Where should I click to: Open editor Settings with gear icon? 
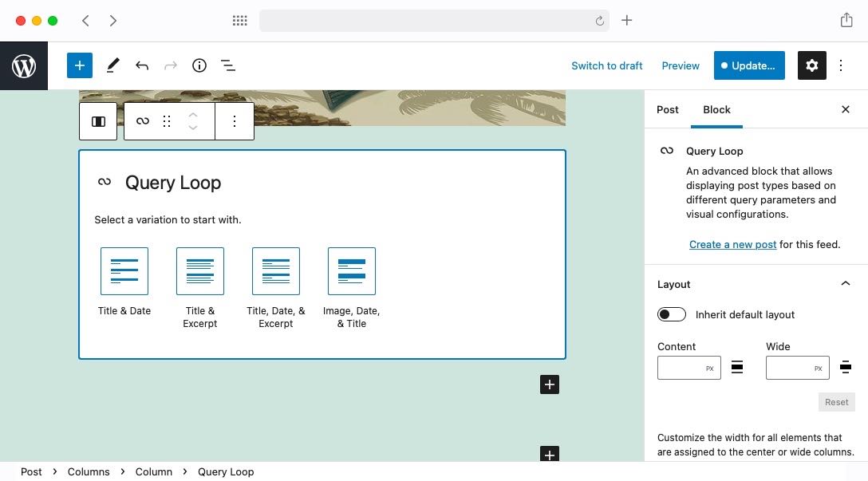[x=811, y=65]
